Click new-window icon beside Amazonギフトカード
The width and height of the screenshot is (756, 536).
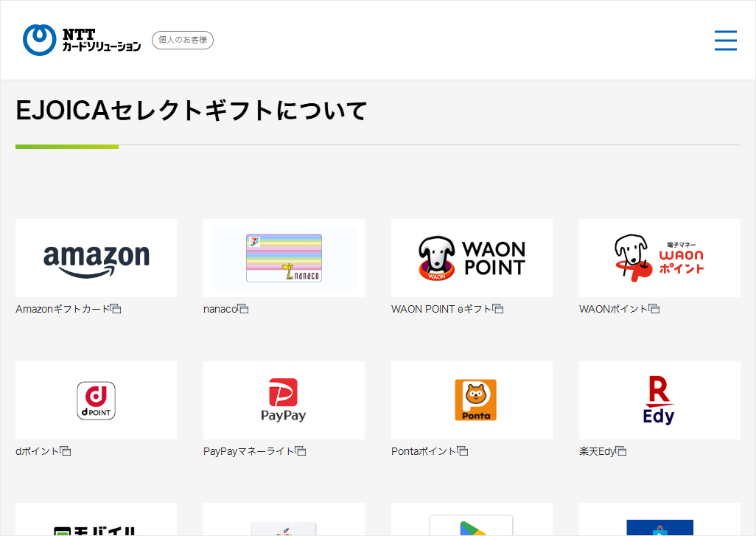(x=116, y=309)
